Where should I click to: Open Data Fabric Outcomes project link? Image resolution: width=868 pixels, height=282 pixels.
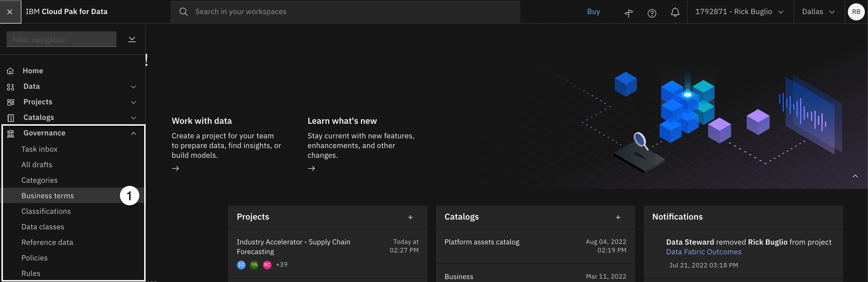click(x=704, y=252)
